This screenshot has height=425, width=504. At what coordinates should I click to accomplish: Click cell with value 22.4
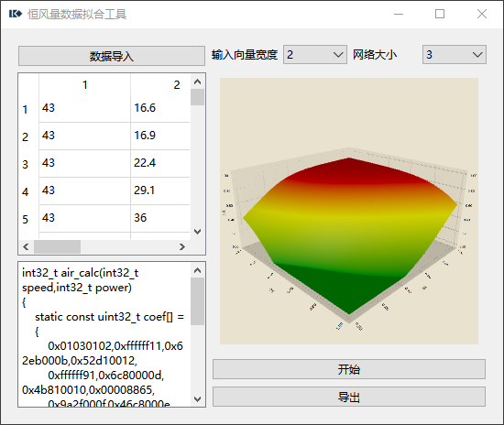pyautogui.click(x=160, y=164)
